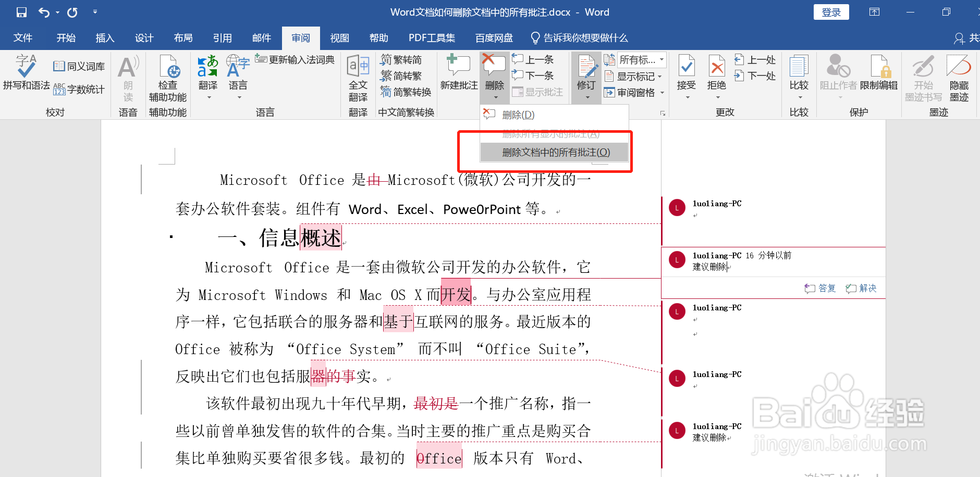
Task: Resolve (解决) the 建议删除 comment
Action: pyautogui.click(x=861, y=288)
